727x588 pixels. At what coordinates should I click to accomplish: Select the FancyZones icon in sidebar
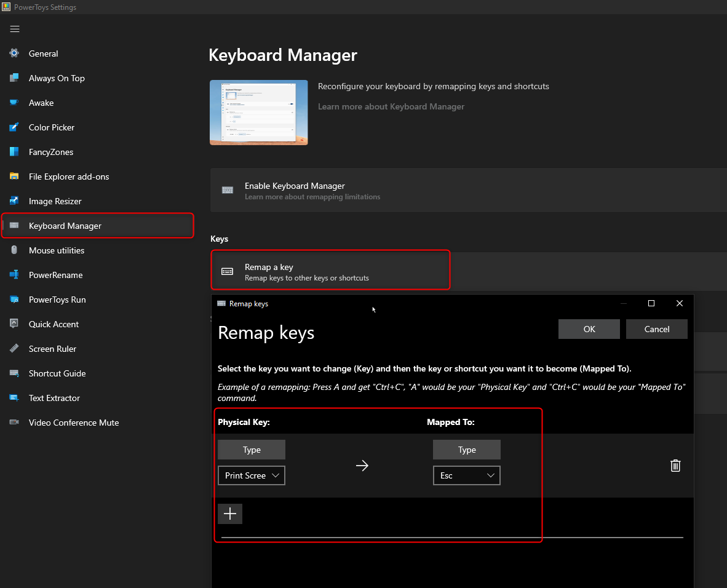tap(15, 152)
